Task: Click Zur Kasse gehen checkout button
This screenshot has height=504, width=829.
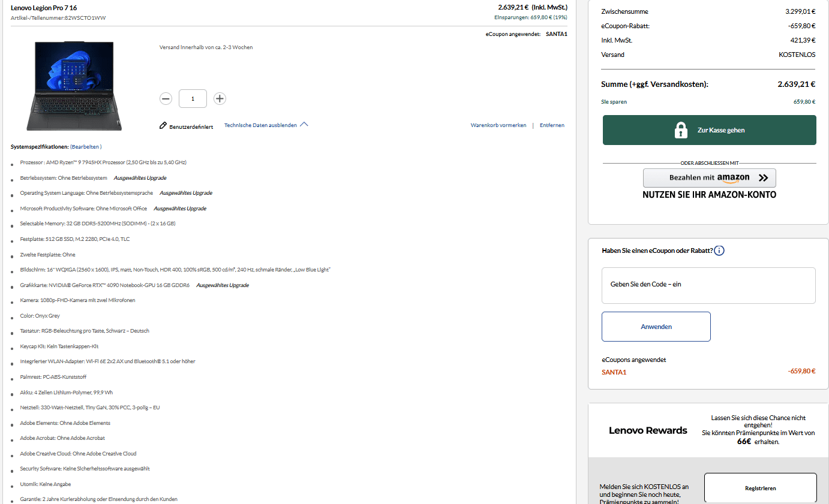Action: click(x=709, y=130)
